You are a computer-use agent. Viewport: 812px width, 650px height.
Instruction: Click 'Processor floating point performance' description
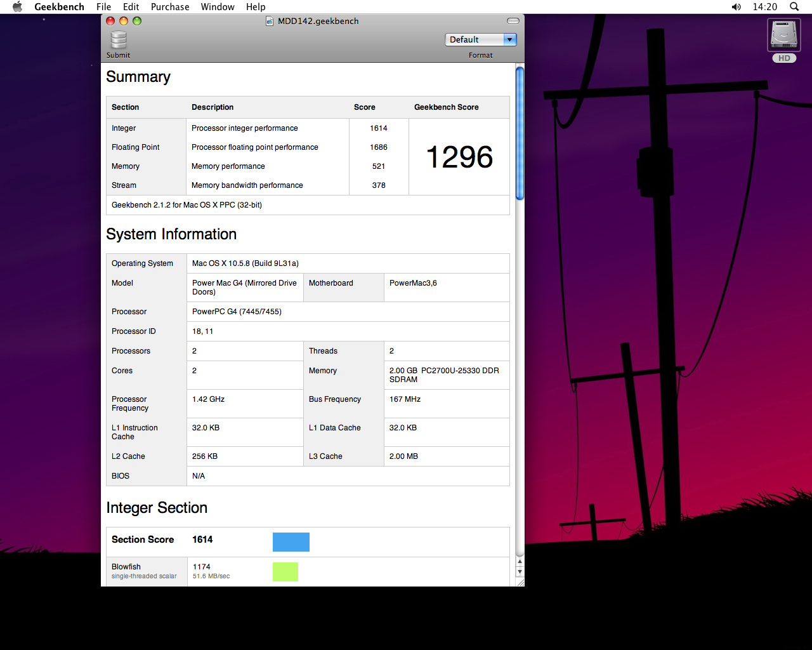point(255,147)
